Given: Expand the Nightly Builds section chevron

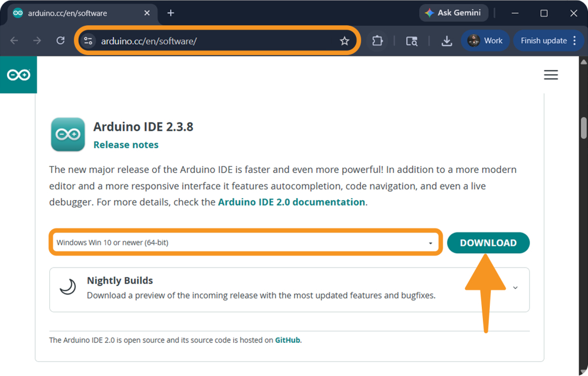Looking at the screenshot, I should pyautogui.click(x=515, y=288).
